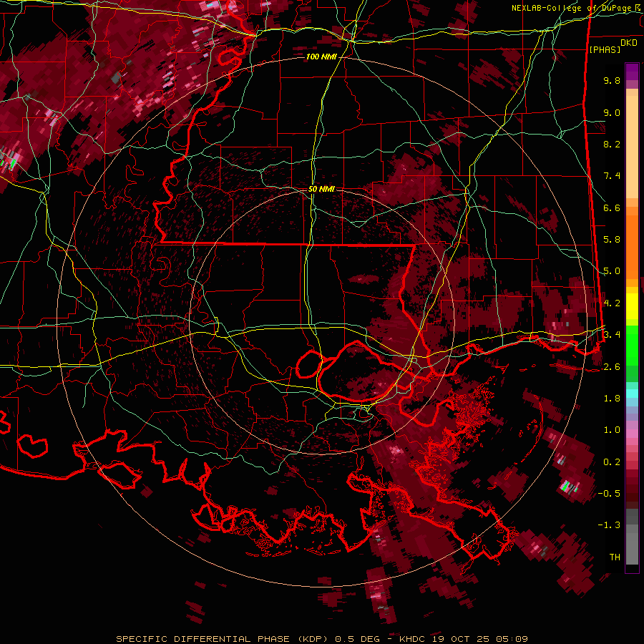
Task: Click the 1.8 value on color scale
Action: coord(612,399)
